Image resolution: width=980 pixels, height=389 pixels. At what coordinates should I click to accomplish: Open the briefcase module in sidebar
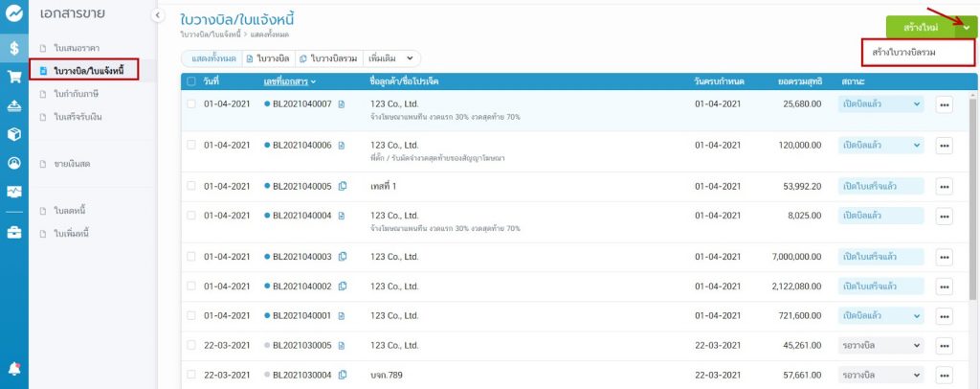(14, 232)
